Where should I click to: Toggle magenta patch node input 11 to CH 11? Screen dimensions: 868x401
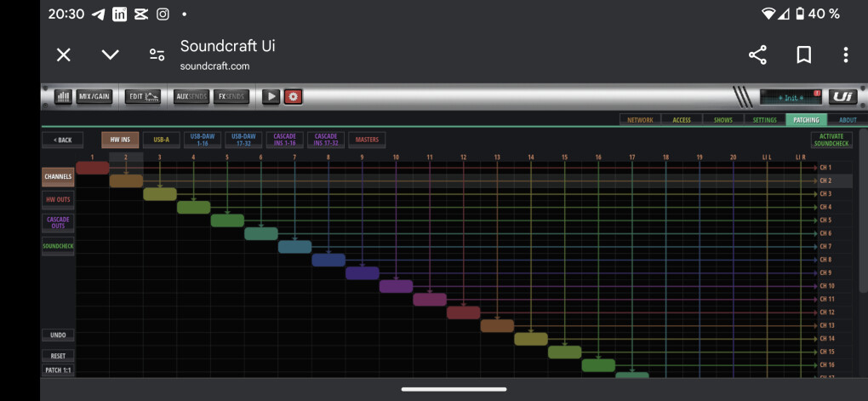[x=430, y=300]
